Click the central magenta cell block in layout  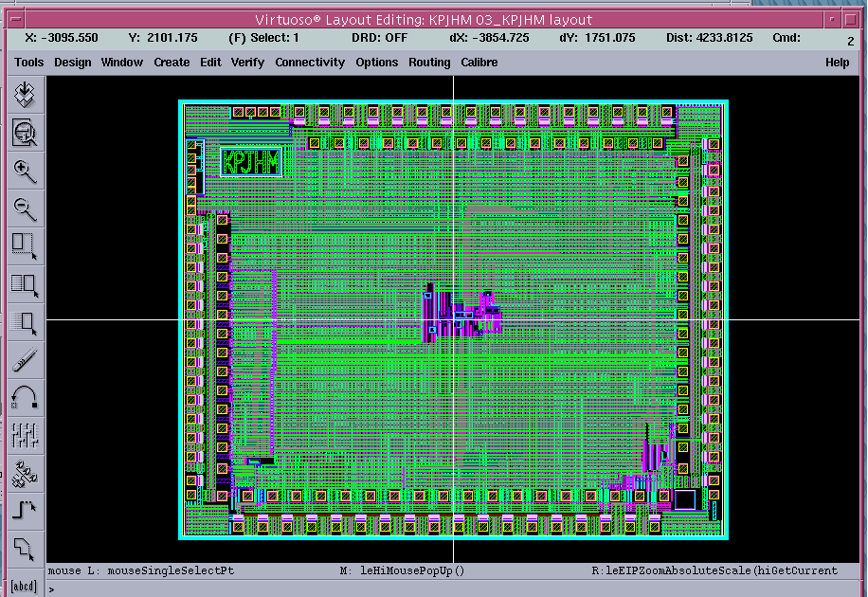coord(462,314)
